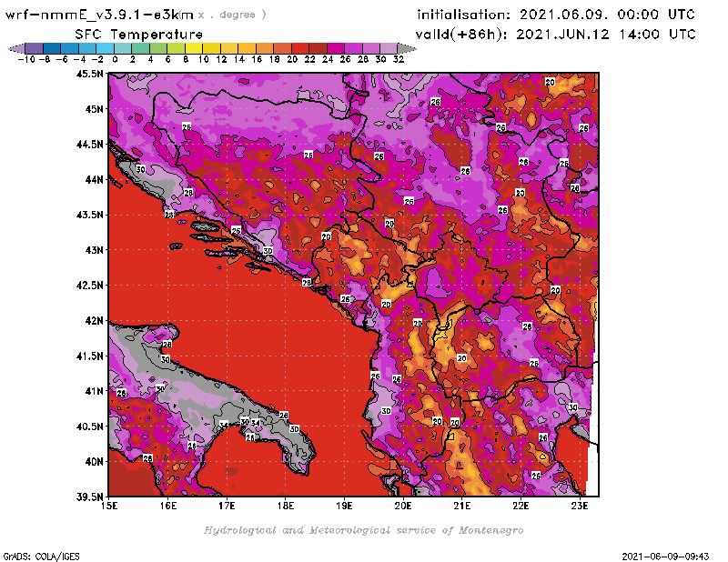The height and width of the screenshot is (562, 728).
Task: Select the orange swatch between 16 and 18
Action: 265,48
